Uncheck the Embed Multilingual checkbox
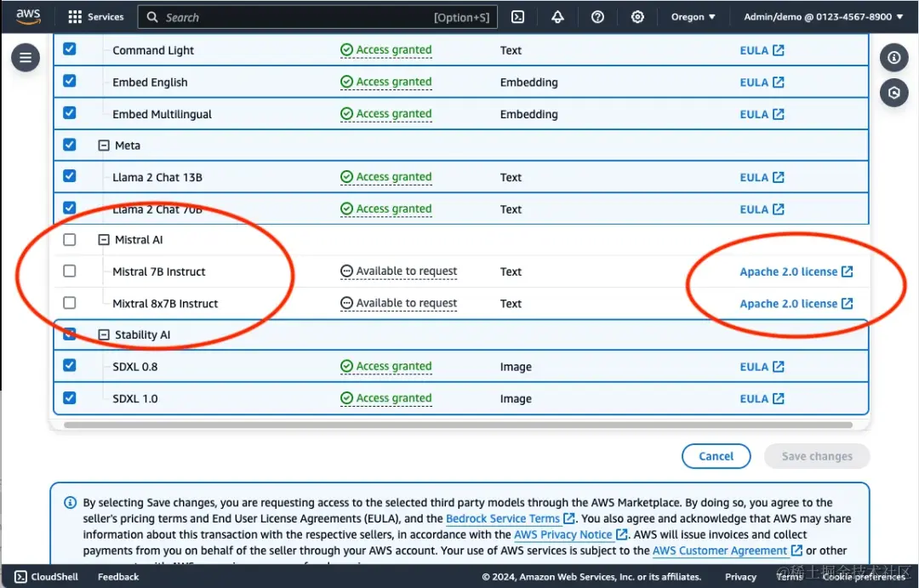Viewport: 919px width, 588px height. pyautogui.click(x=69, y=112)
